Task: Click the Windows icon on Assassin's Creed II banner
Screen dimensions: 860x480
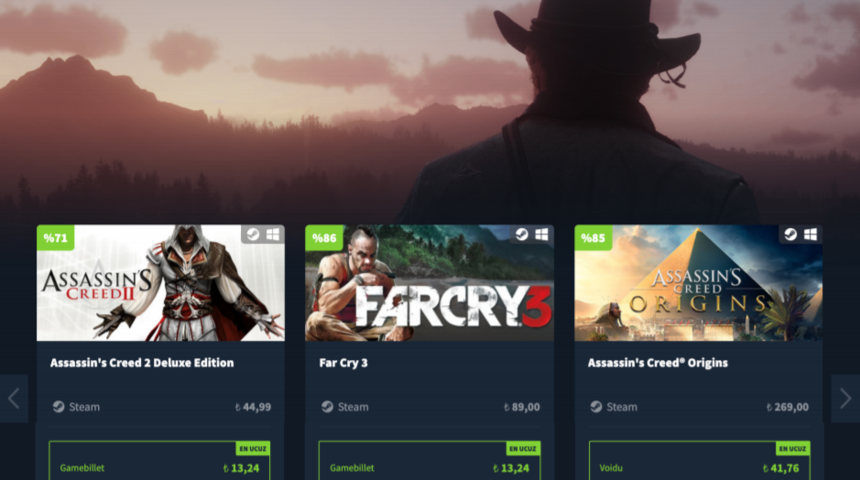Action: pyautogui.click(x=273, y=235)
